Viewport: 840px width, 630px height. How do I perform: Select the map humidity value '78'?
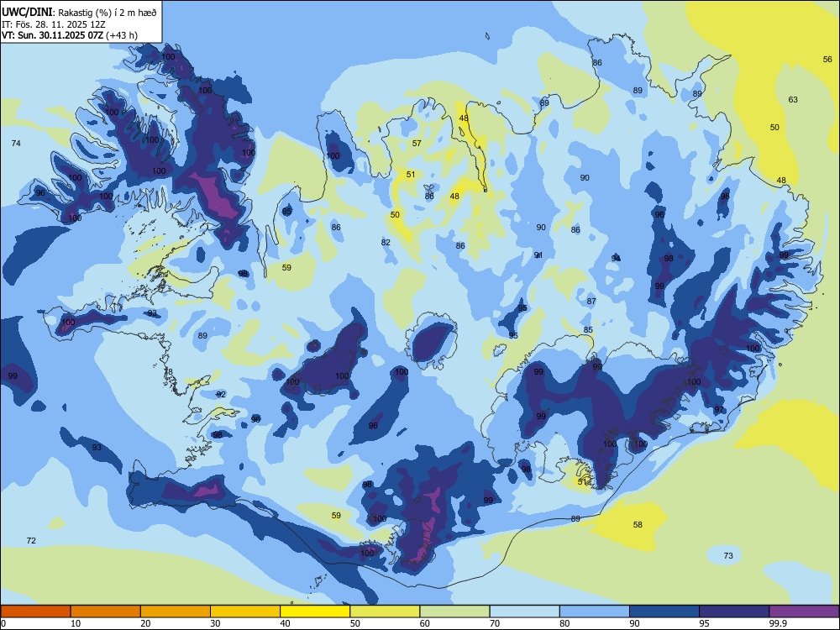point(168,372)
